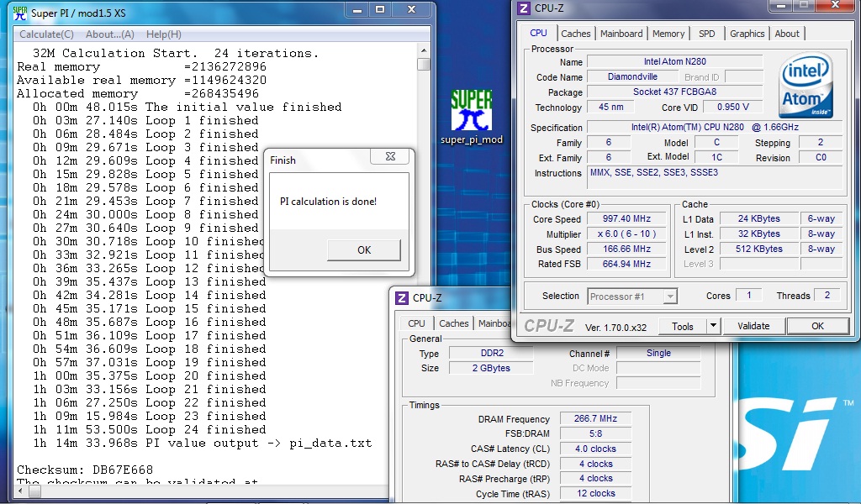This screenshot has width=861, height=504.
Task: Minimize the Super PI window
Action: (357, 9)
